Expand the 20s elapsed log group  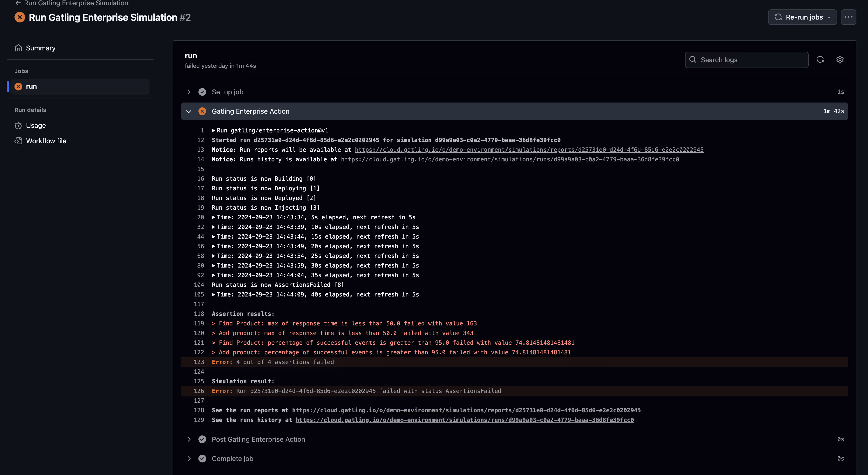click(x=213, y=247)
